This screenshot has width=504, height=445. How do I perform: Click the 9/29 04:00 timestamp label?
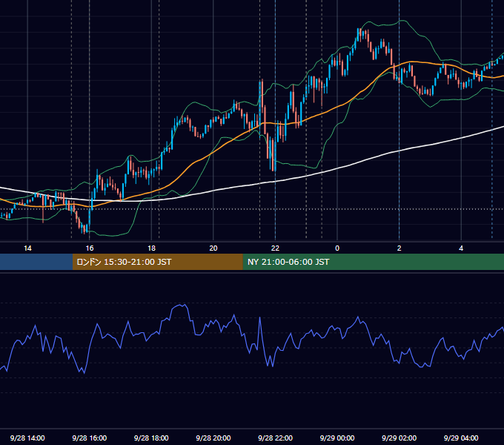coord(461,438)
